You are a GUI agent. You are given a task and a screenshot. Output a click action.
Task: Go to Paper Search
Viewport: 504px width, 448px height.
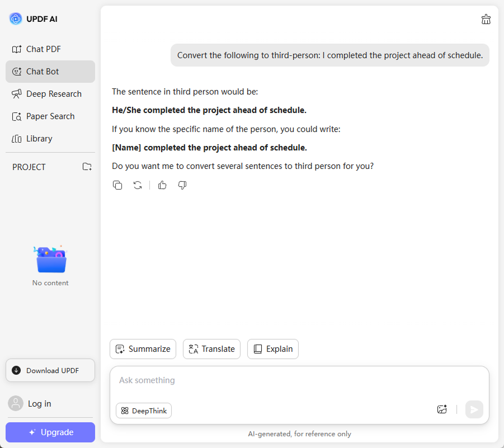pyautogui.click(x=50, y=116)
